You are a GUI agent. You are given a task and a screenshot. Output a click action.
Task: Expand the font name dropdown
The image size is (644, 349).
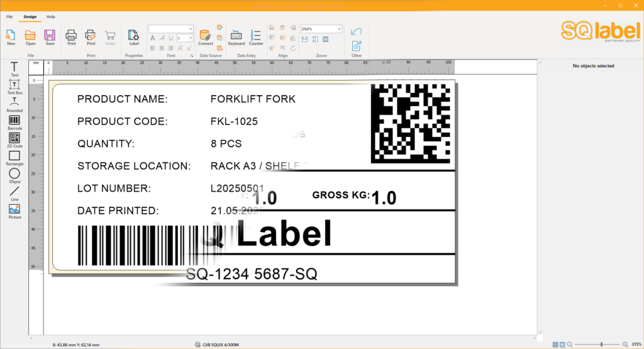coord(191,29)
